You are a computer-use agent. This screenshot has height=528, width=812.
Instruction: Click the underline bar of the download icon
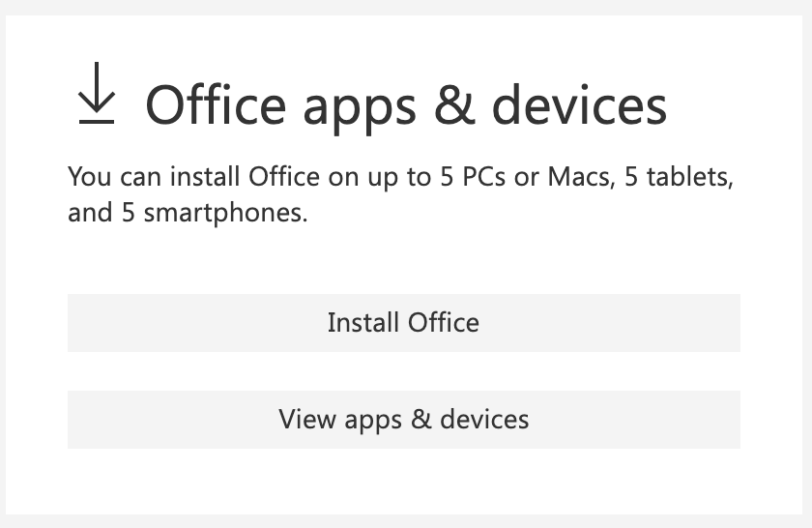point(96,122)
